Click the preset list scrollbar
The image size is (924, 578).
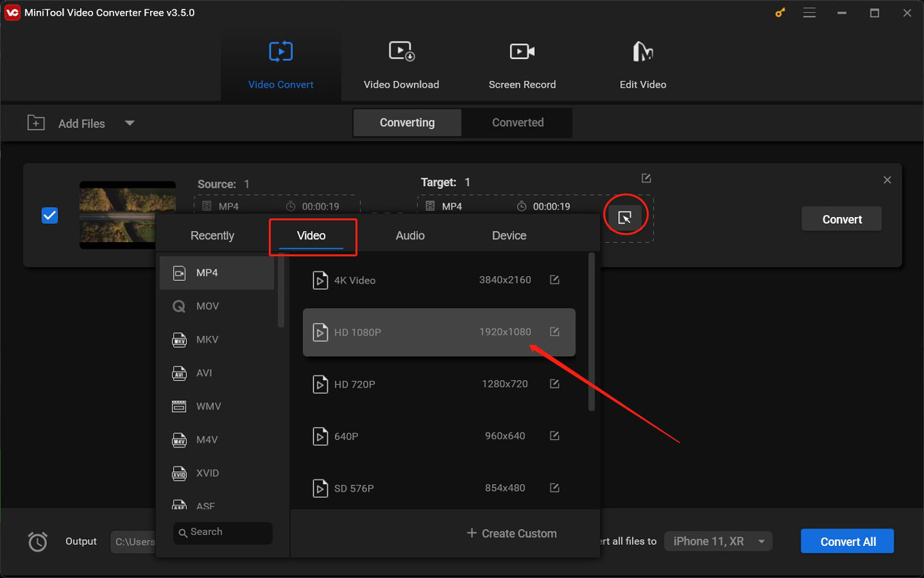tap(591, 332)
